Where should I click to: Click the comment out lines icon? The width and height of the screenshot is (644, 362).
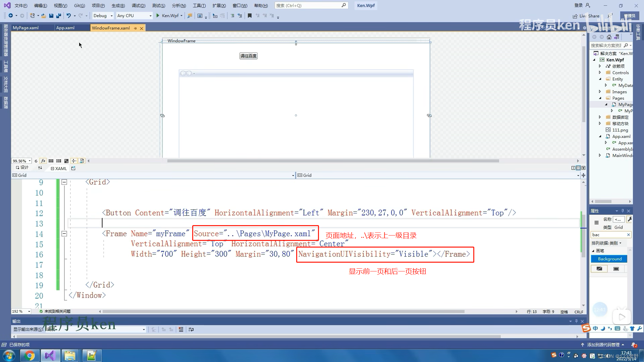coord(232,16)
